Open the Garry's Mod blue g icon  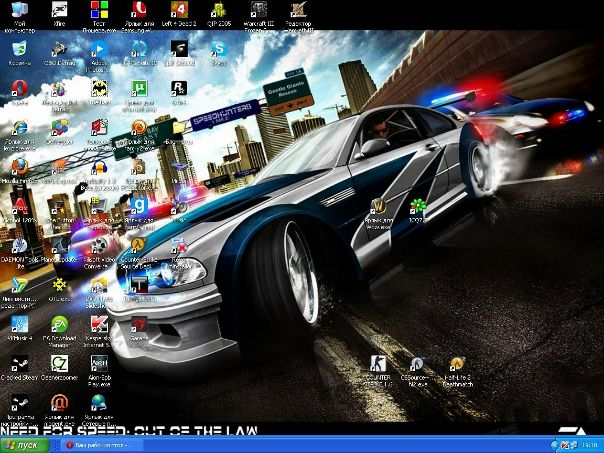(139, 206)
